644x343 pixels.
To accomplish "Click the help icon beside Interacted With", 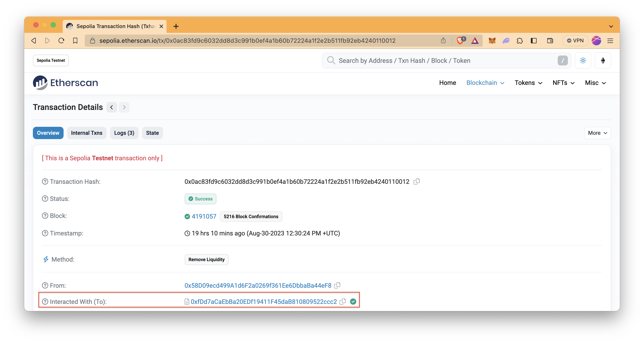I will tap(45, 302).
